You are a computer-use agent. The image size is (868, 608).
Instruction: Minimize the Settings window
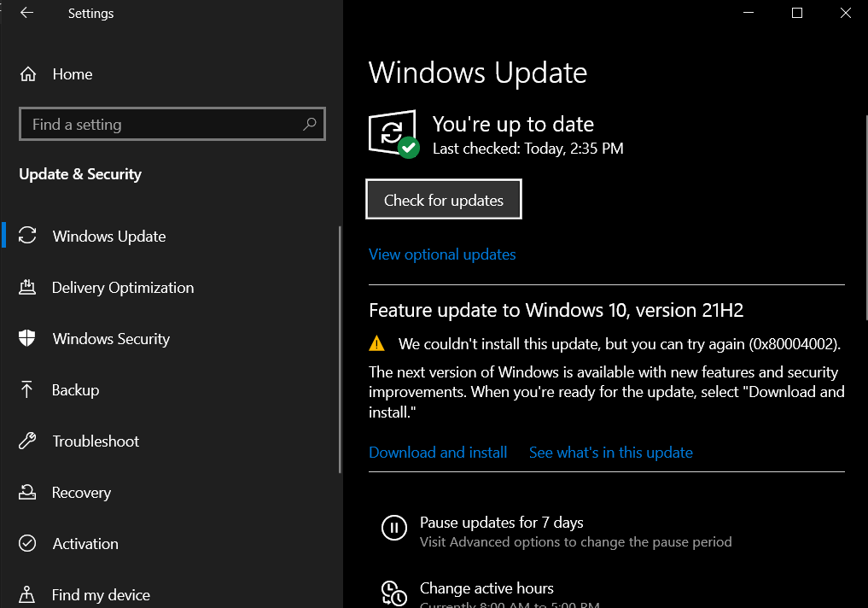[x=749, y=13]
